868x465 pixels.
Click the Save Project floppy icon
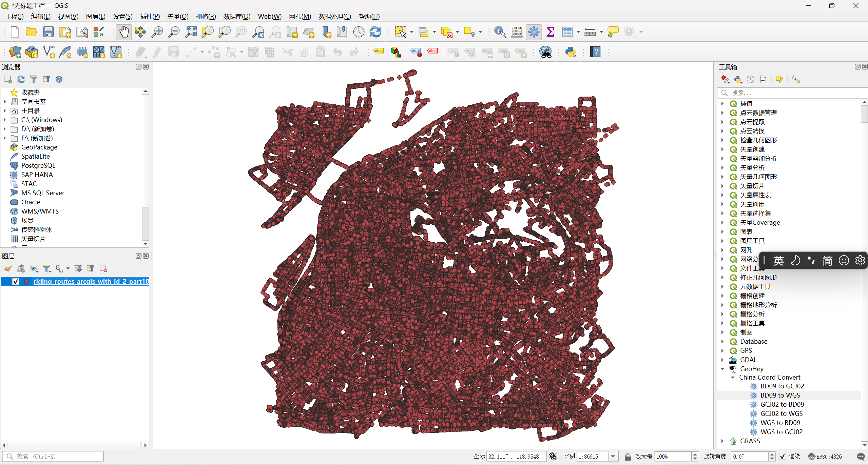tap(49, 32)
